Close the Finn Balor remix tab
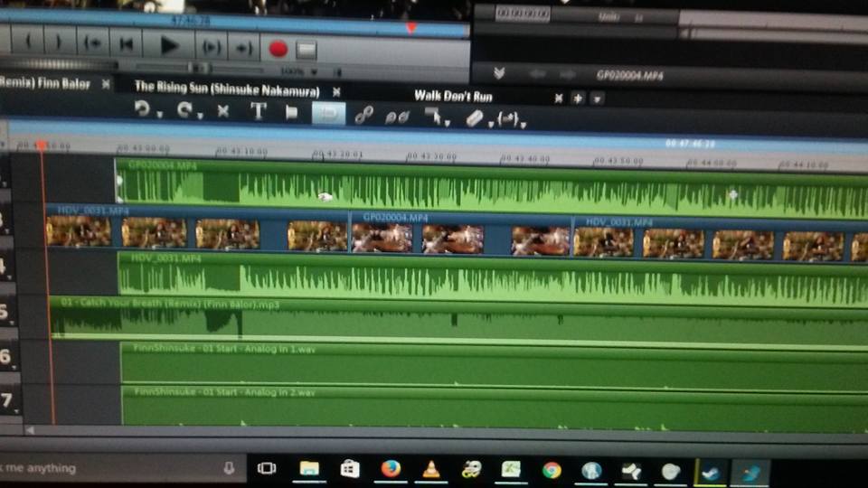868x488 pixels. pyautogui.click(x=105, y=84)
